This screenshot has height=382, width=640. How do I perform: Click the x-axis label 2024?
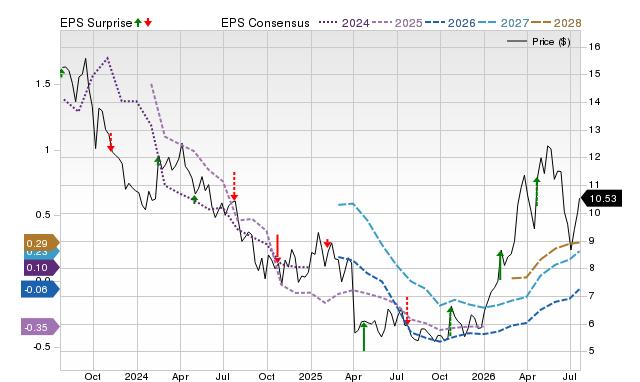(136, 376)
